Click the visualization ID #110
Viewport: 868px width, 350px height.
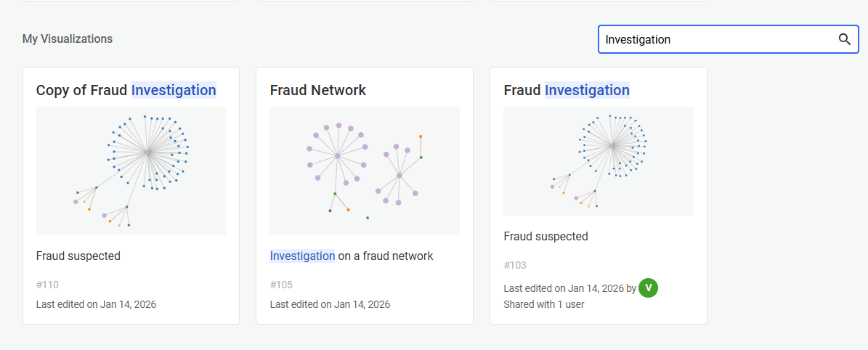pyautogui.click(x=47, y=285)
